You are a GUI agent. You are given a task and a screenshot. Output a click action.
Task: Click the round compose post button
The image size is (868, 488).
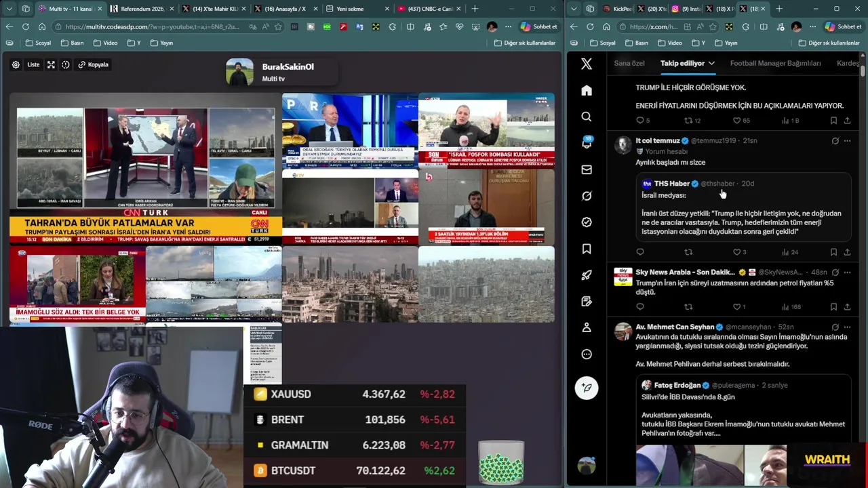click(x=587, y=388)
